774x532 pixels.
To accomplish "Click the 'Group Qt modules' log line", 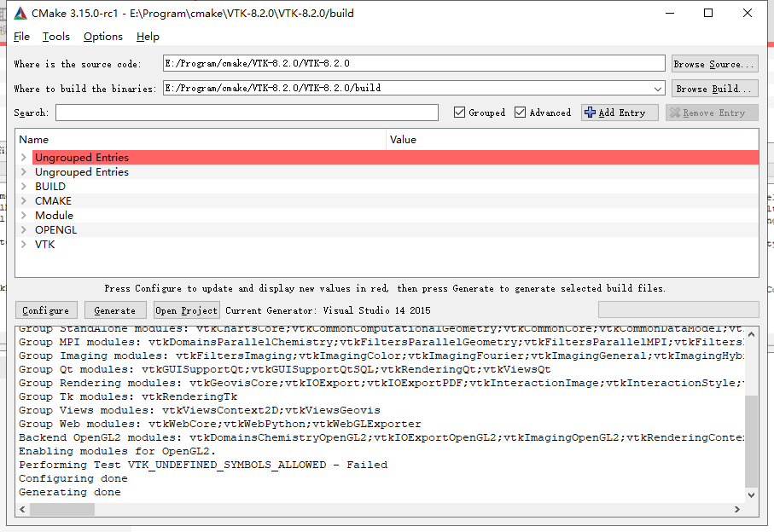I will 285,369.
